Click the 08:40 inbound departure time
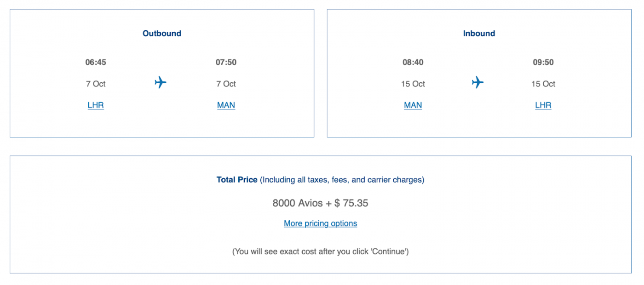Image resolution: width=644 pixels, height=285 pixels. (x=413, y=63)
